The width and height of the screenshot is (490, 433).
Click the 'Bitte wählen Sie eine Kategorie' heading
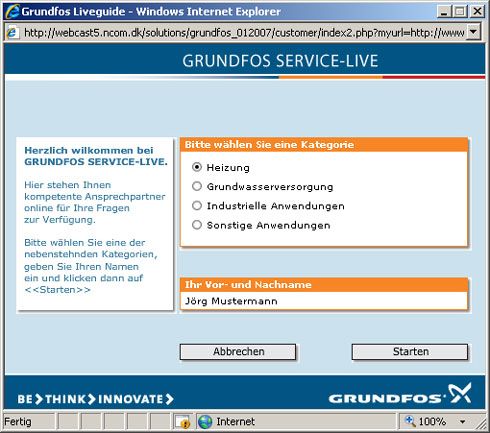[x=269, y=145]
